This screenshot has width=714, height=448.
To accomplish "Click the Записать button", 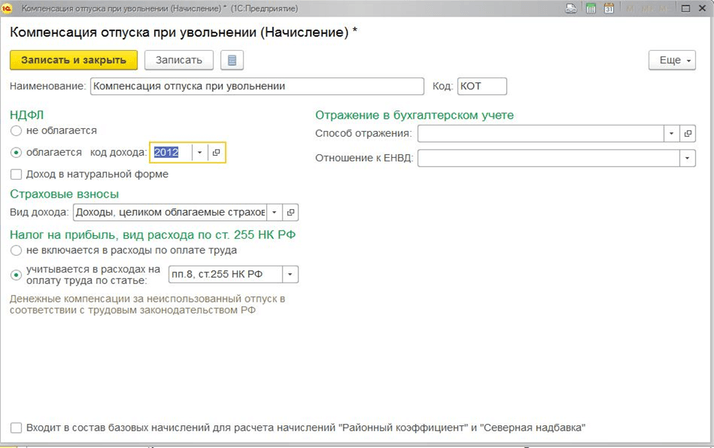I will (x=179, y=60).
